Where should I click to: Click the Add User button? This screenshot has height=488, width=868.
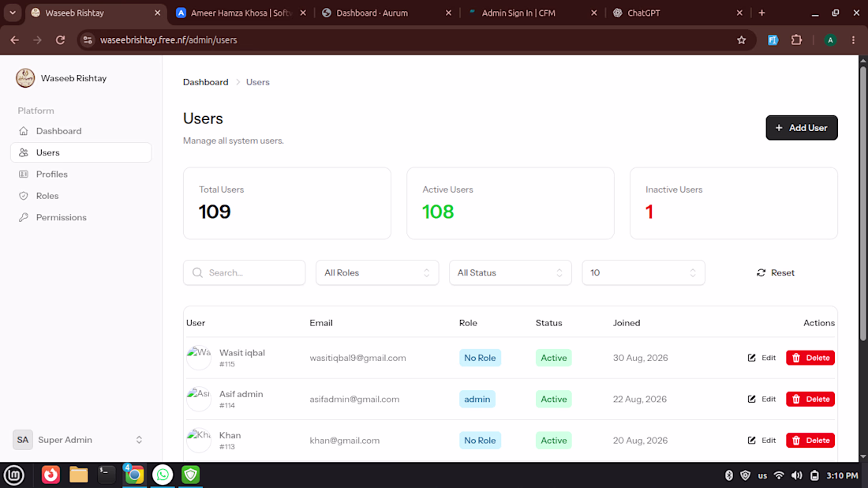[x=802, y=128]
